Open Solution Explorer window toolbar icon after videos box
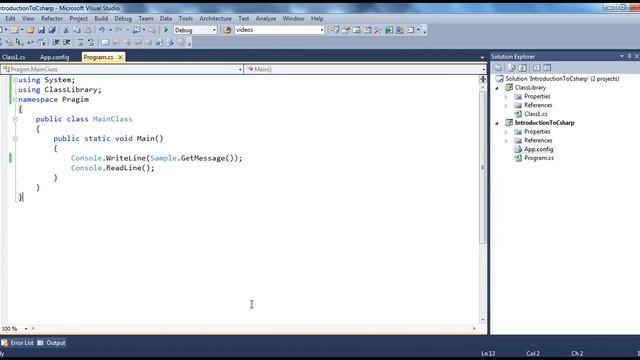 [335, 30]
